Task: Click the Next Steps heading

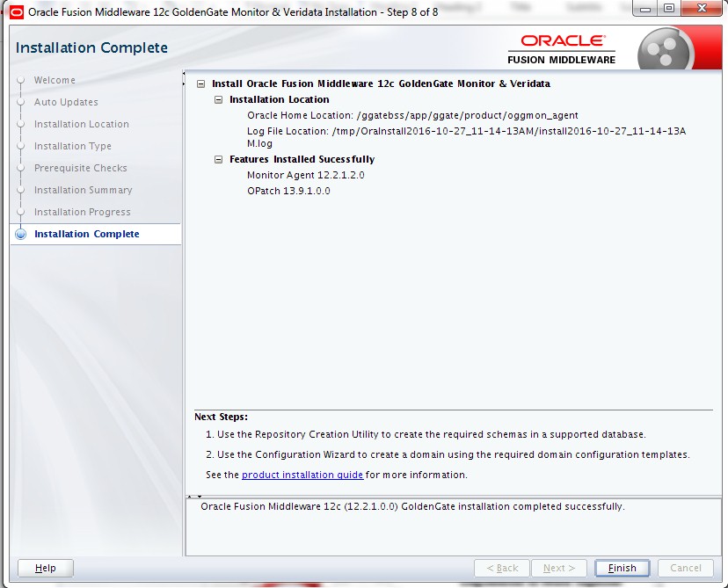Action: click(x=221, y=417)
